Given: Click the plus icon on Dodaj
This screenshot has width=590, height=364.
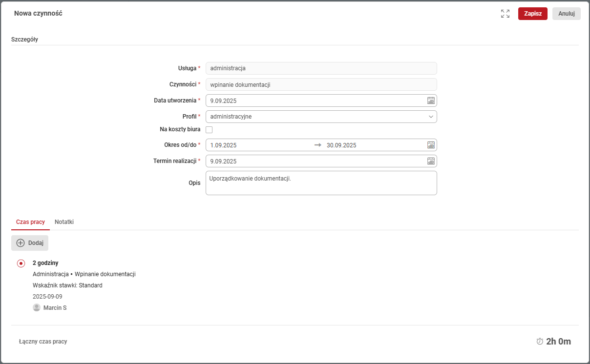Looking at the screenshot, I should pyautogui.click(x=21, y=243).
